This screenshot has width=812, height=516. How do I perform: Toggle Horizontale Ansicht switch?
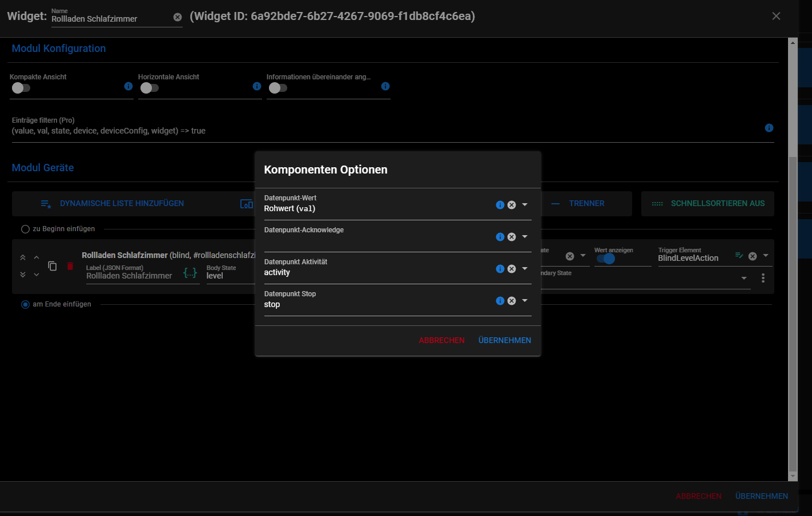click(150, 88)
